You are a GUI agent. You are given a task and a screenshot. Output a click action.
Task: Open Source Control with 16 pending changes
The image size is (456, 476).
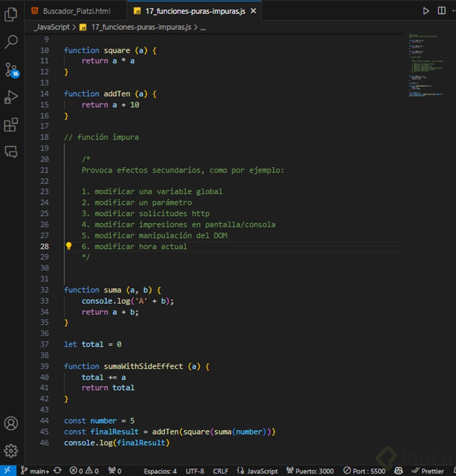pyautogui.click(x=11, y=70)
